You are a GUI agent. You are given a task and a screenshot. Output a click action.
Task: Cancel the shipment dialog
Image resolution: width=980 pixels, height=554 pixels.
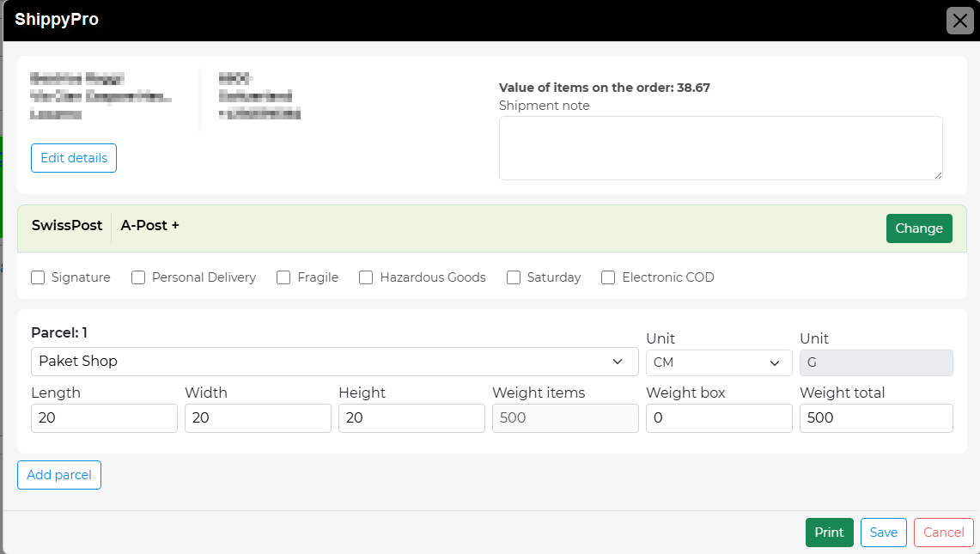click(x=943, y=533)
